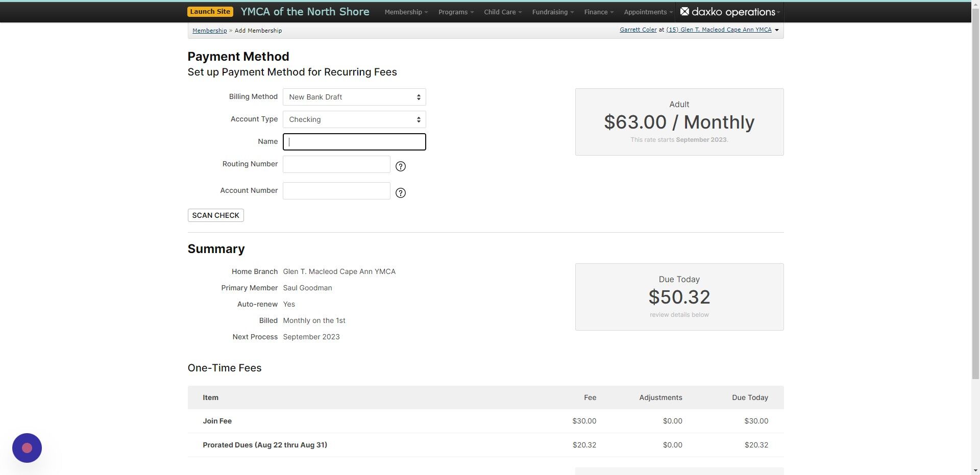Image resolution: width=980 pixels, height=475 pixels.
Task: Click 'Monthly on the 1st' billed value
Action: click(x=314, y=320)
